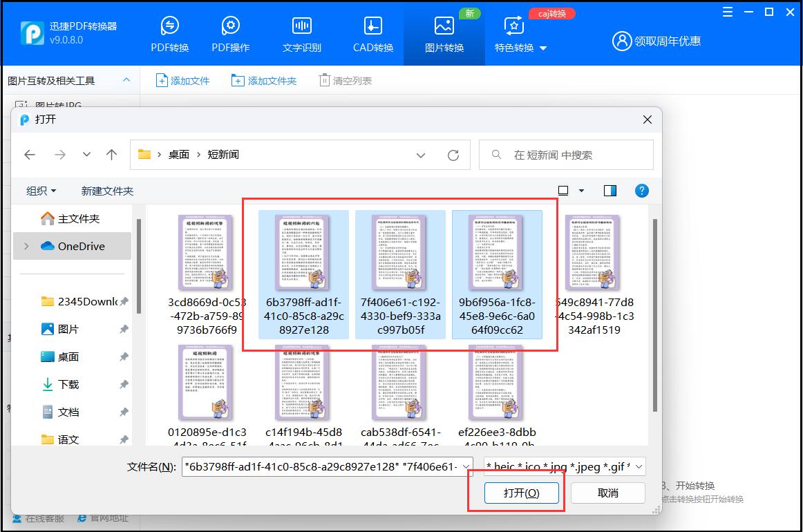Image resolution: width=803 pixels, height=532 pixels.
Task: Open the hamburger menu
Action: (x=727, y=12)
